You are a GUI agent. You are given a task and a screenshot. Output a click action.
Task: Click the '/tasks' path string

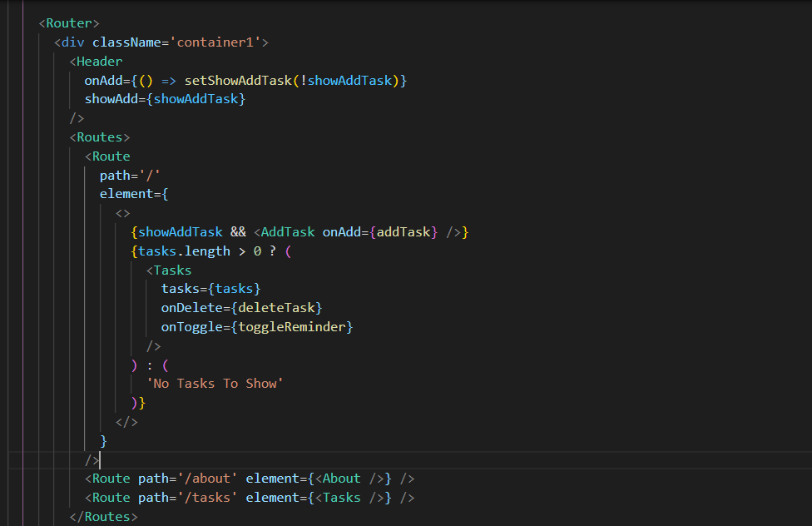tap(208, 498)
